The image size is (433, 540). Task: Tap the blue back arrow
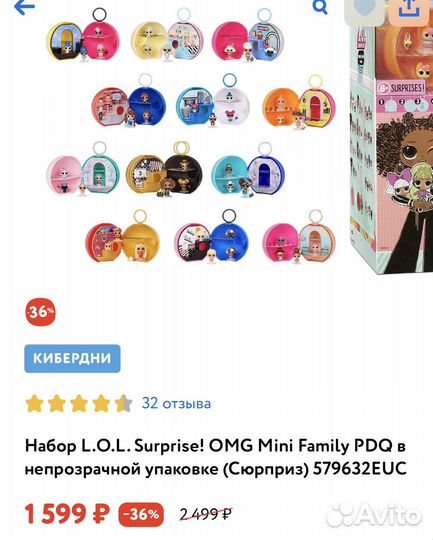coord(24,8)
